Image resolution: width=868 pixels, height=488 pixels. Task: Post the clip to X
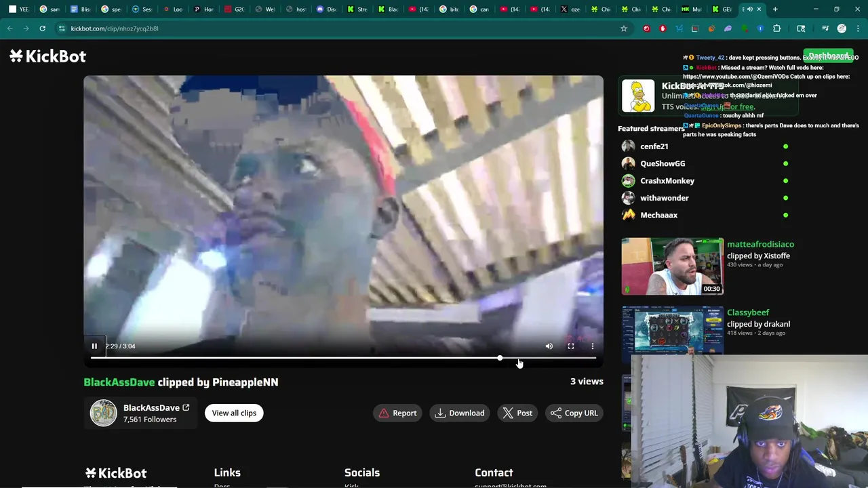[x=517, y=413]
